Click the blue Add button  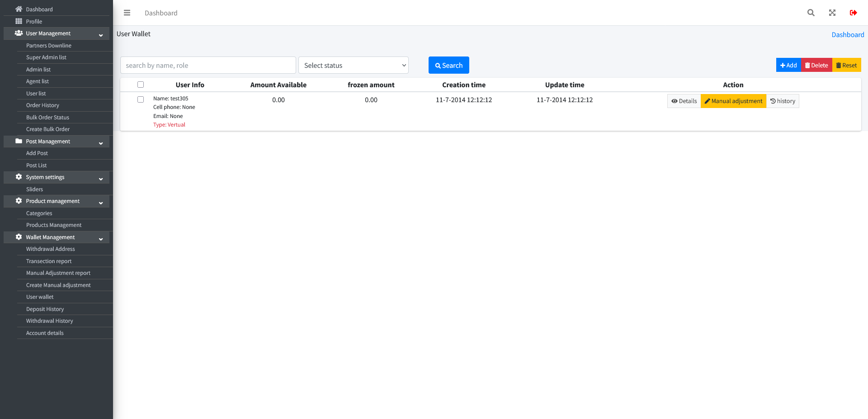788,65
